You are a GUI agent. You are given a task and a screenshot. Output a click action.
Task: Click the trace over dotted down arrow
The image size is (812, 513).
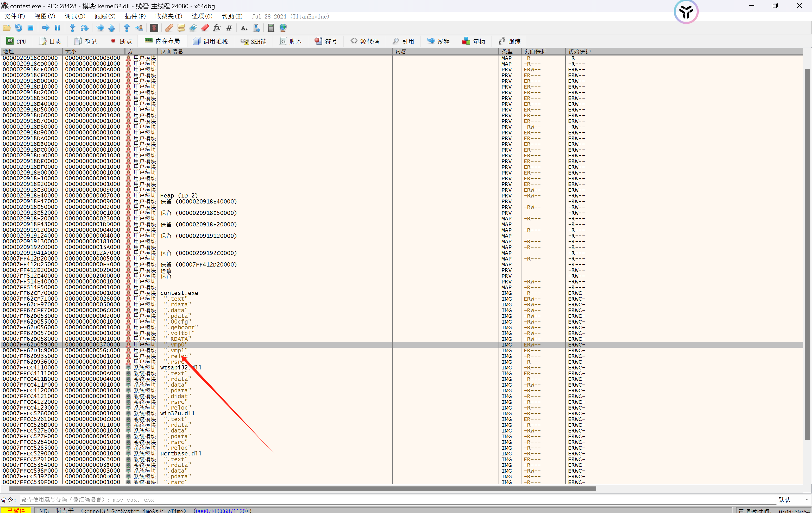click(112, 28)
